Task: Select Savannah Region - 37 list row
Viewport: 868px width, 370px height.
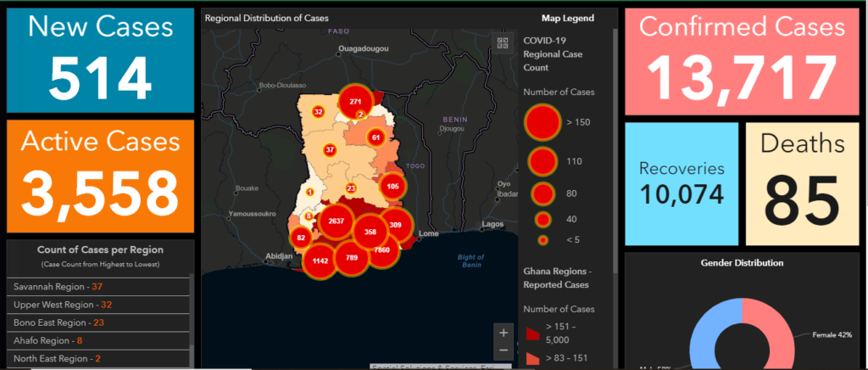Action: (98, 287)
